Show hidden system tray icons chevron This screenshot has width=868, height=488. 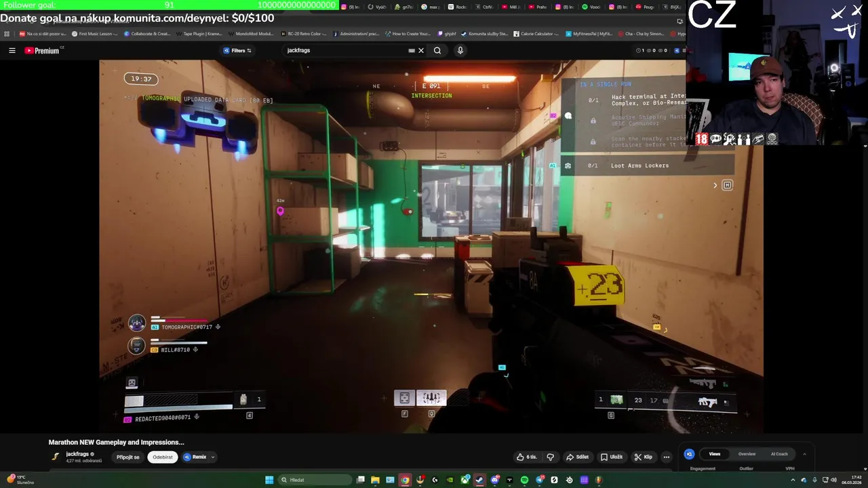[793, 480]
